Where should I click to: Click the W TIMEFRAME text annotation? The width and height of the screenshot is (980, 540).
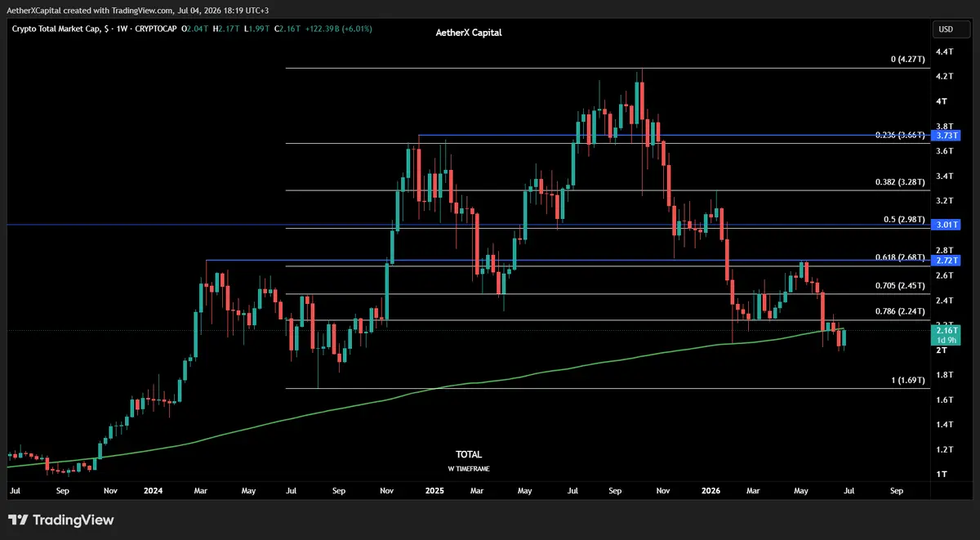tap(469, 469)
